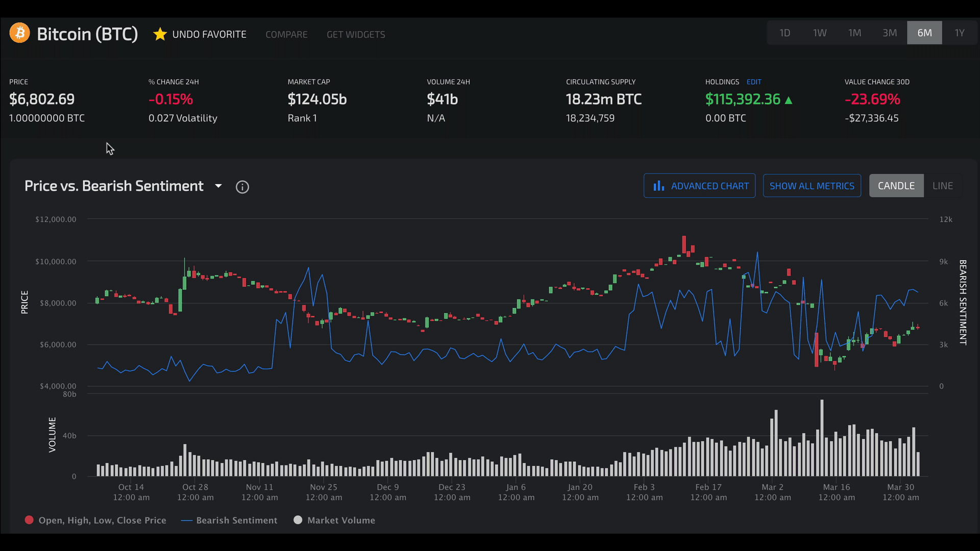Image resolution: width=980 pixels, height=551 pixels.
Task: Select the 1W time range
Action: pyautogui.click(x=820, y=33)
